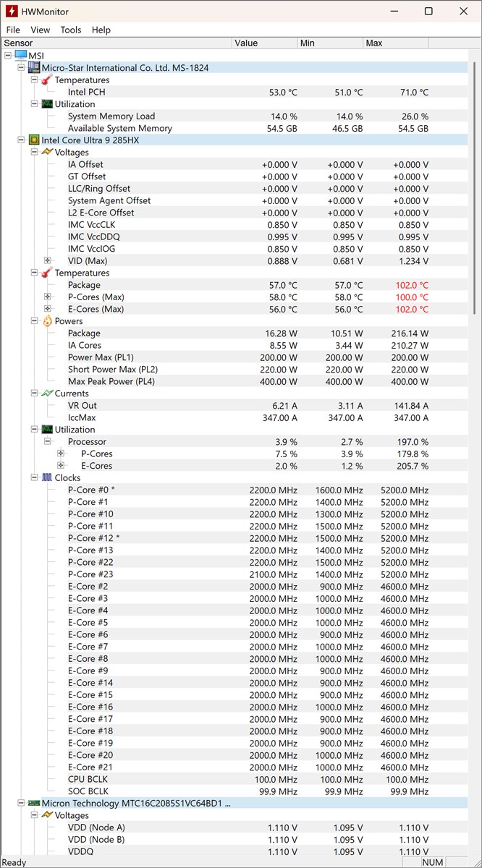Collapse the Processor utilization node
482x868 pixels.
click(x=48, y=442)
